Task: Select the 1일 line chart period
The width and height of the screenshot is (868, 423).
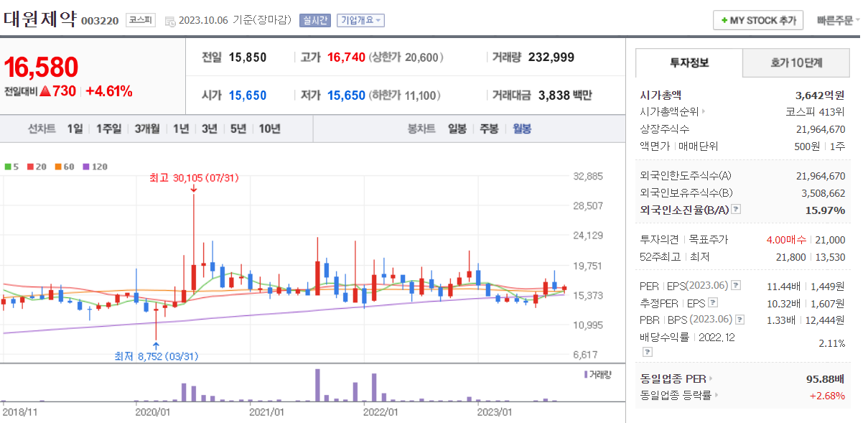Action: point(75,129)
